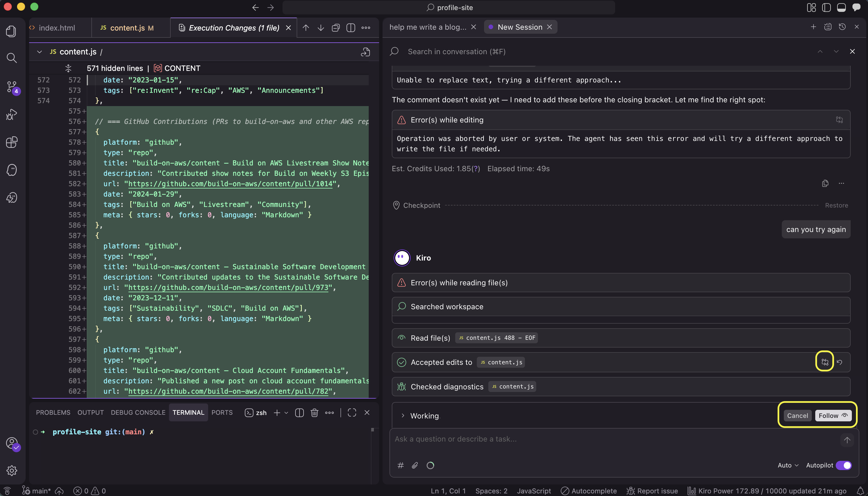This screenshot has height=496, width=868.
Task: Toggle the chat panel from title bar
Action: pos(856,7)
